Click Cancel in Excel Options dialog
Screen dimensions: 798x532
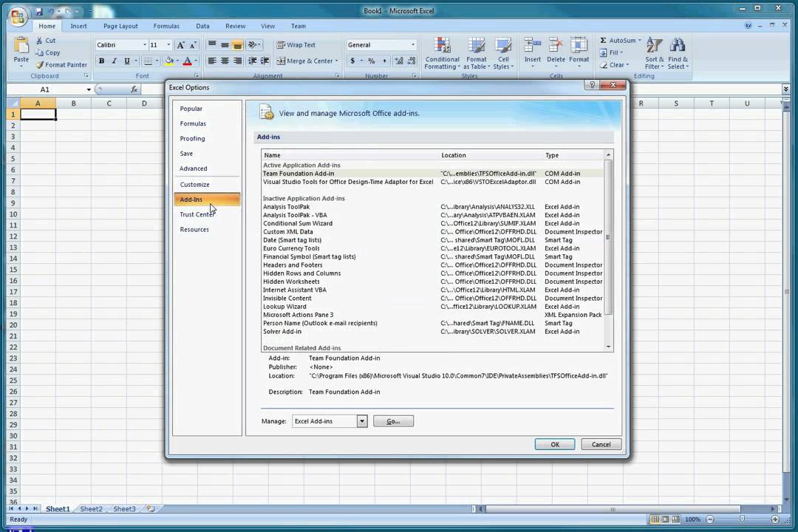(601, 444)
